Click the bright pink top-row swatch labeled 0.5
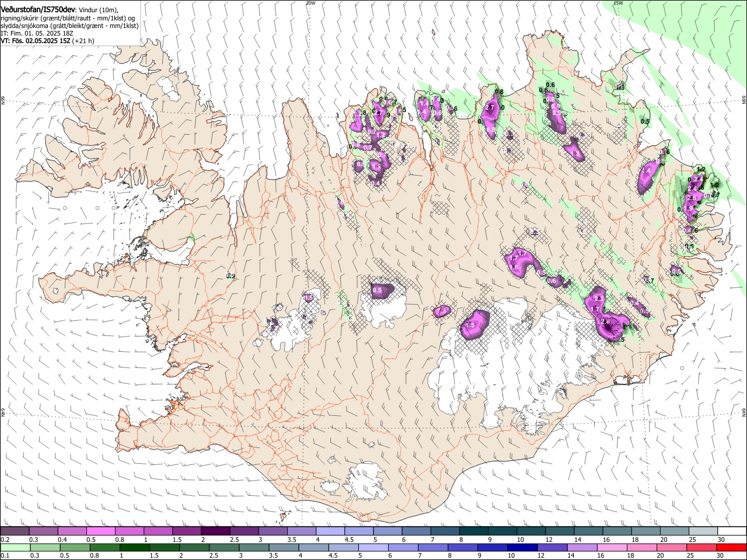This screenshot has height=560, width=747. (x=101, y=531)
